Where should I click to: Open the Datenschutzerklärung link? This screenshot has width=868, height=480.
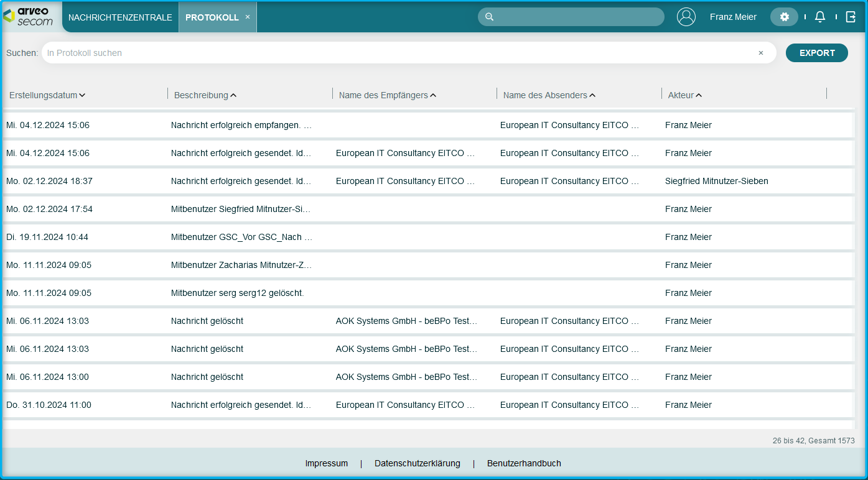pyautogui.click(x=417, y=463)
